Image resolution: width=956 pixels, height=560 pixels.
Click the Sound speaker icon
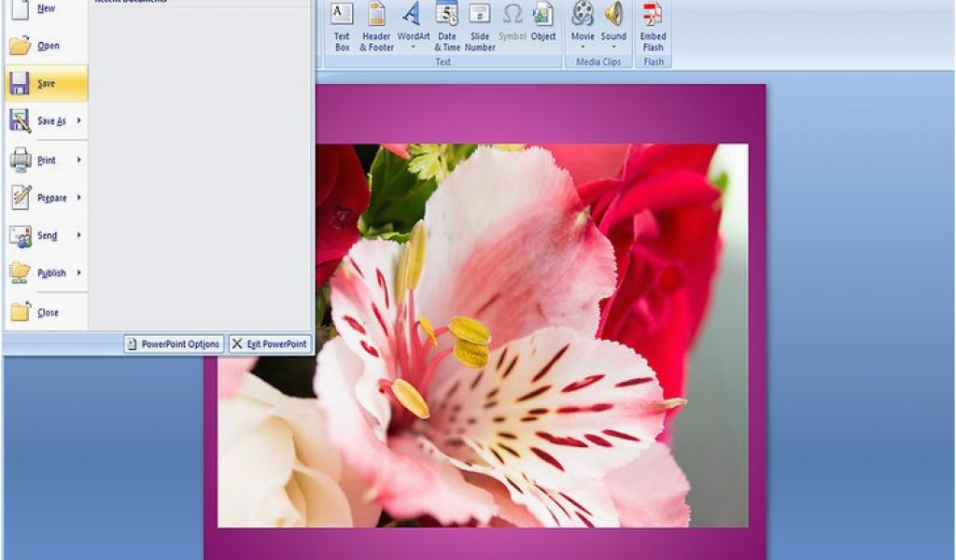pos(614,13)
